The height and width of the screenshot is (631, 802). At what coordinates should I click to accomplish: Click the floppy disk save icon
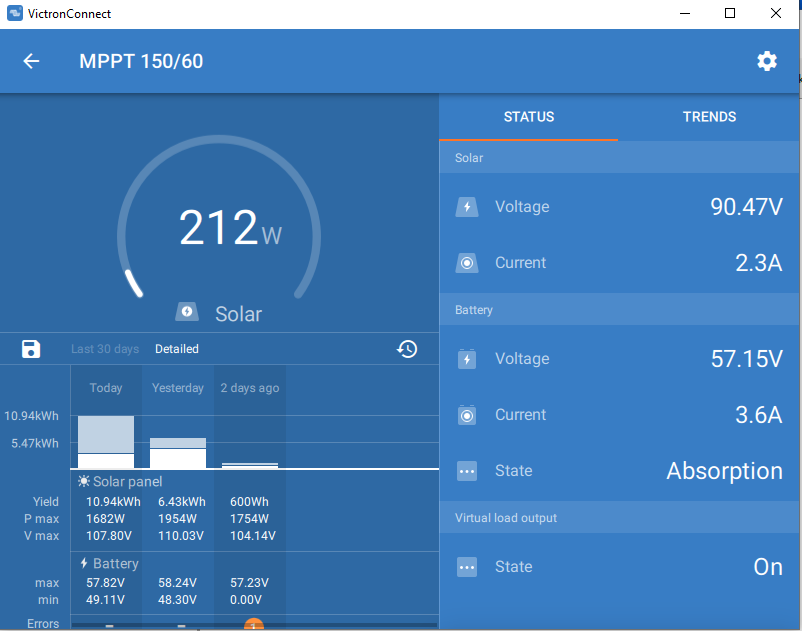pyautogui.click(x=31, y=349)
